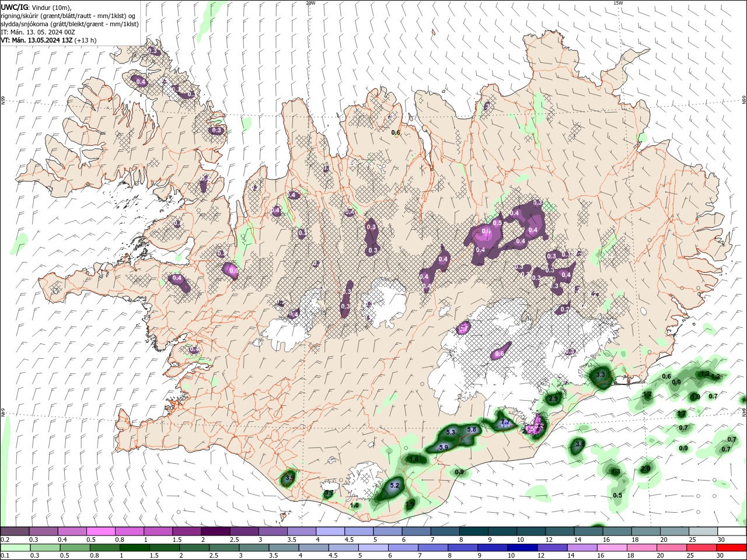Click the '20W' longitude label at the top edge
Viewport: 747px width, 560px height.
310,3
